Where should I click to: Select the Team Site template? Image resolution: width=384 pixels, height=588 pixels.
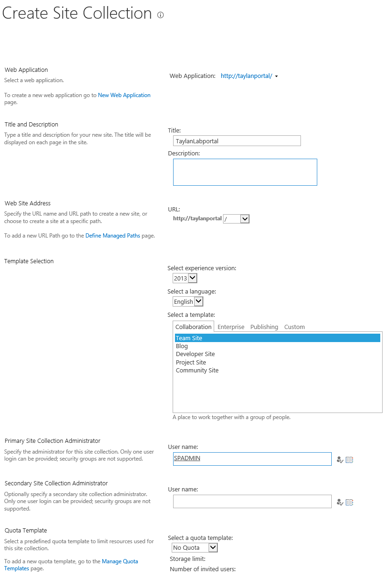[277, 338]
